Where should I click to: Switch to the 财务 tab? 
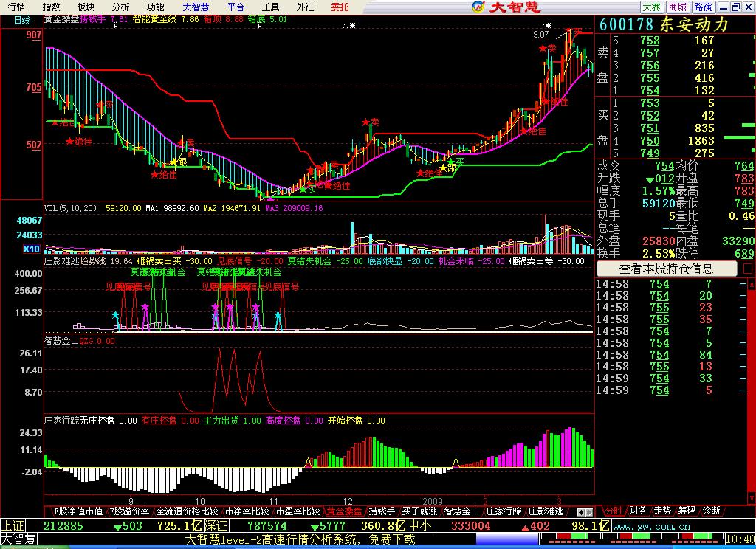point(638,511)
